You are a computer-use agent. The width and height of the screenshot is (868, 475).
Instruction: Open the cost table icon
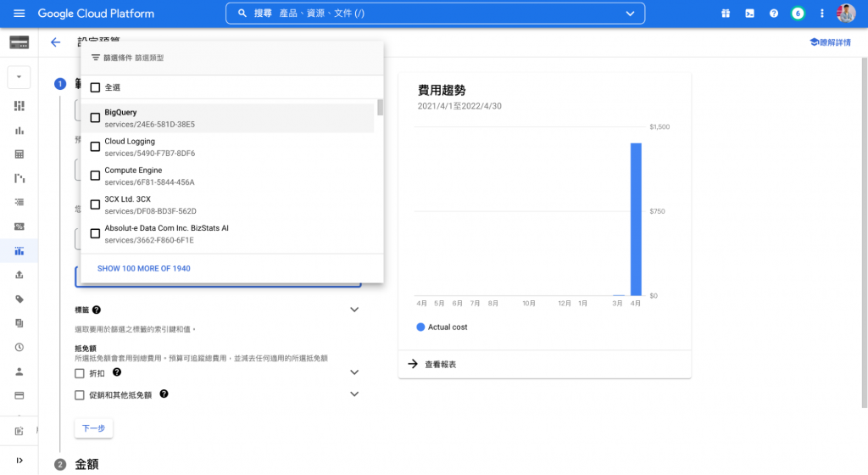pyautogui.click(x=19, y=154)
